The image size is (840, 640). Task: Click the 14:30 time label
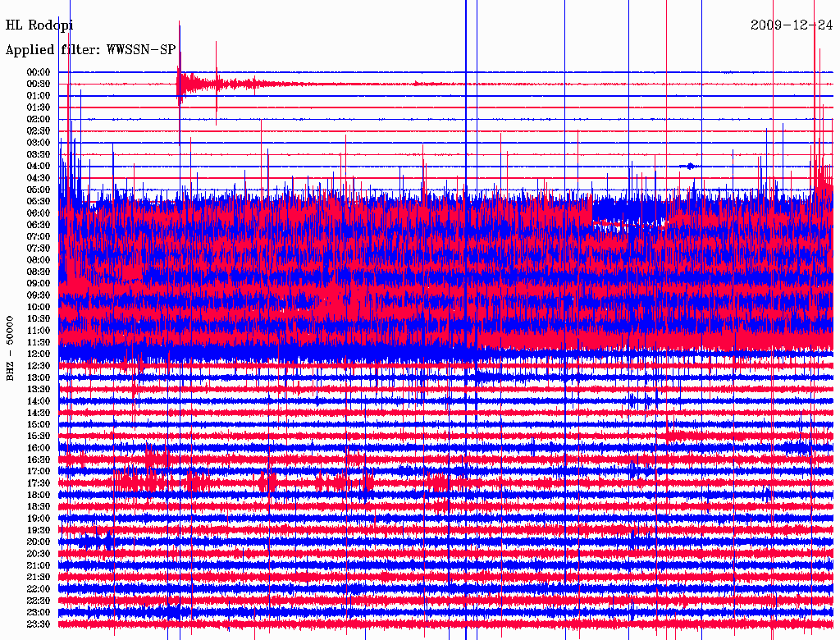click(39, 413)
